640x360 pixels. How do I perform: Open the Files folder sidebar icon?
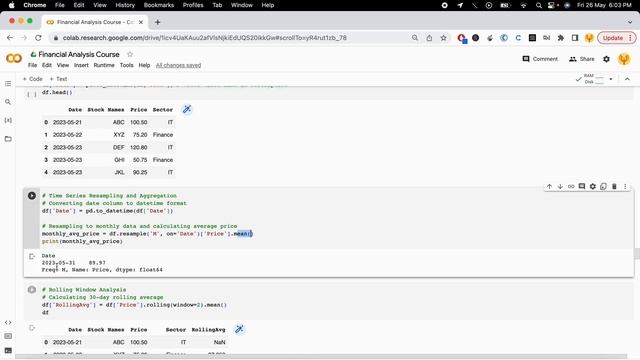[x=8, y=139]
